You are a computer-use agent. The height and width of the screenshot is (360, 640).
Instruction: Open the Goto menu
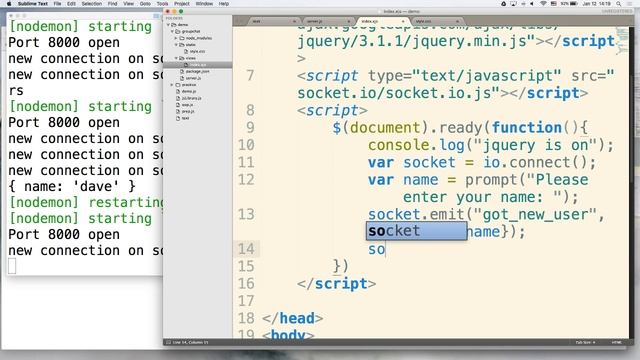click(x=145, y=4)
